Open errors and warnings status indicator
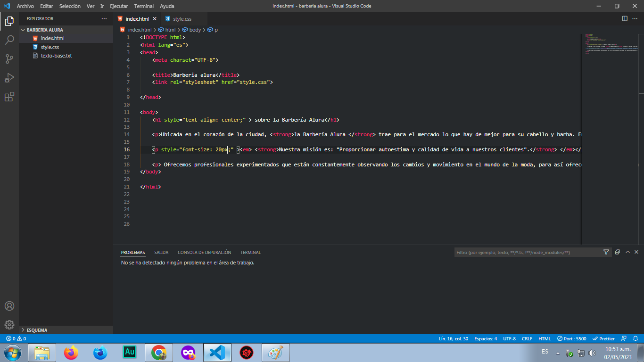The width and height of the screenshot is (644, 362). (x=16, y=338)
